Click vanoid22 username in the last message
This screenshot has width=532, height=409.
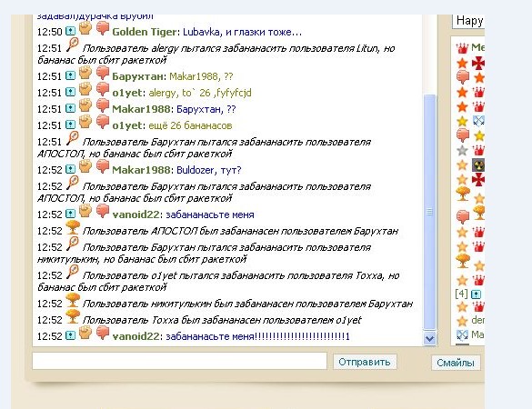(136, 336)
